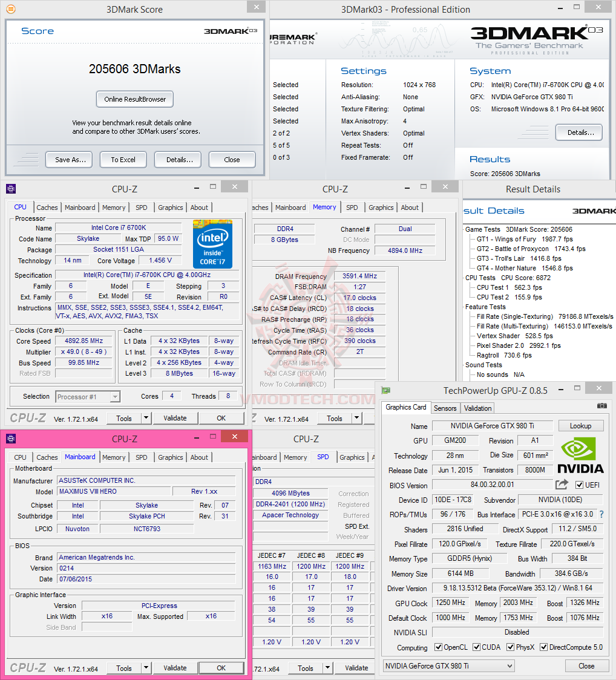Click the Lookup button in GPU-Z
Image resolution: width=616 pixels, height=680 pixels.
point(580,425)
